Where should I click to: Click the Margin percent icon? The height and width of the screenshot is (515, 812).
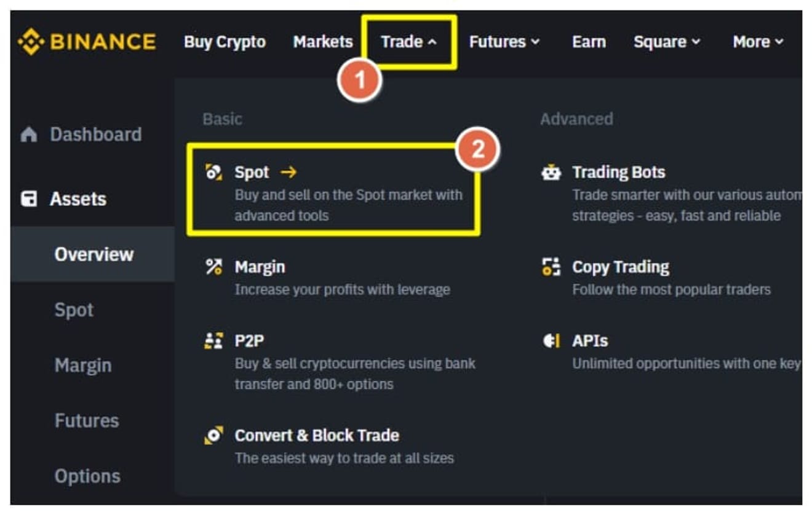click(x=213, y=267)
